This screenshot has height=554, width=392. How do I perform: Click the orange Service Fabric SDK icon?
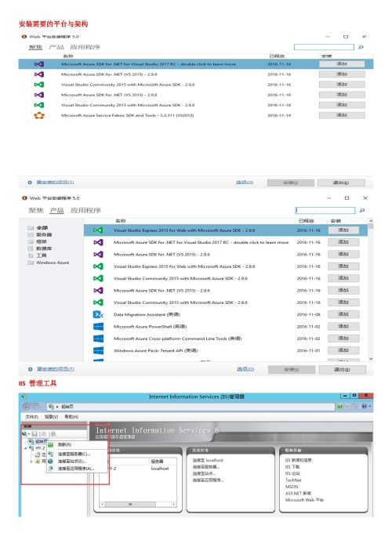pos(39,115)
